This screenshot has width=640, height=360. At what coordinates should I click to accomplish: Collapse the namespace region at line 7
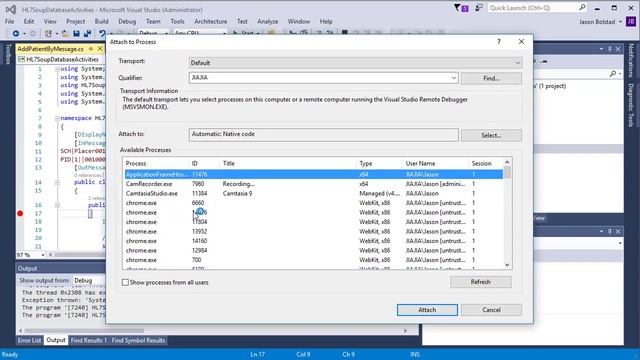tap(57, 118)
